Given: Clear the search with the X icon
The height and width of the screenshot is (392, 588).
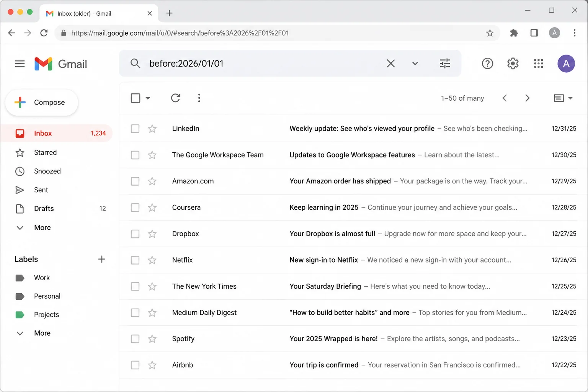Looking at the screenshot, I should click(x=390, y=63).
